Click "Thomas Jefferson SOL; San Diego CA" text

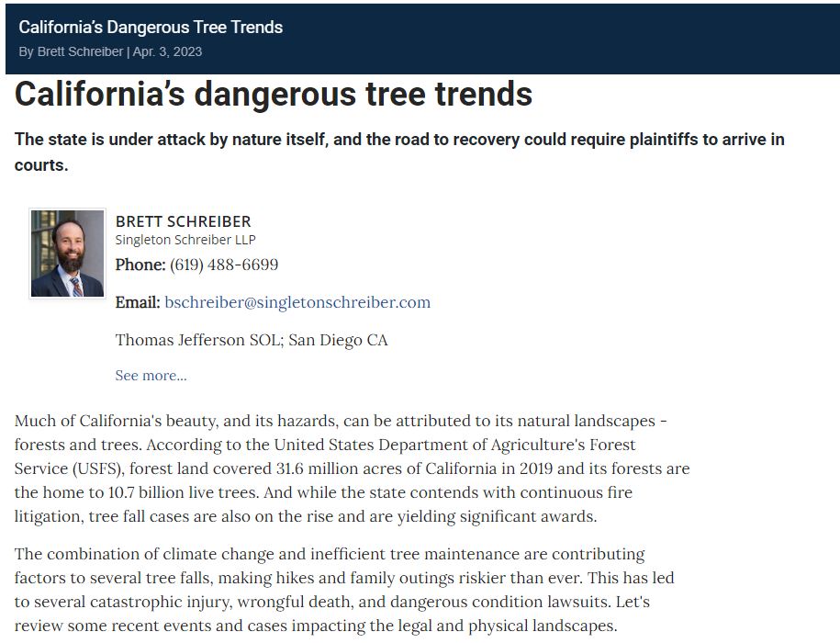coord(252,340)
